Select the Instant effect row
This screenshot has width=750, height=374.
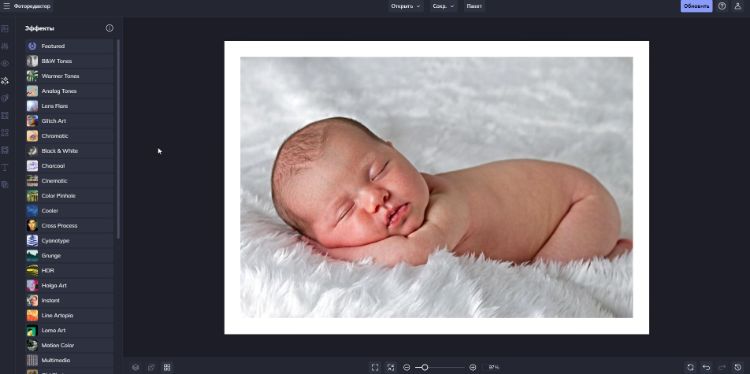point(69,300)
